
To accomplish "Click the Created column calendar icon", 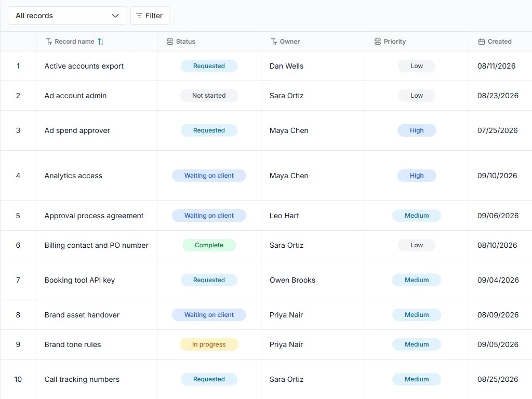I will click(x=482, y=42).
